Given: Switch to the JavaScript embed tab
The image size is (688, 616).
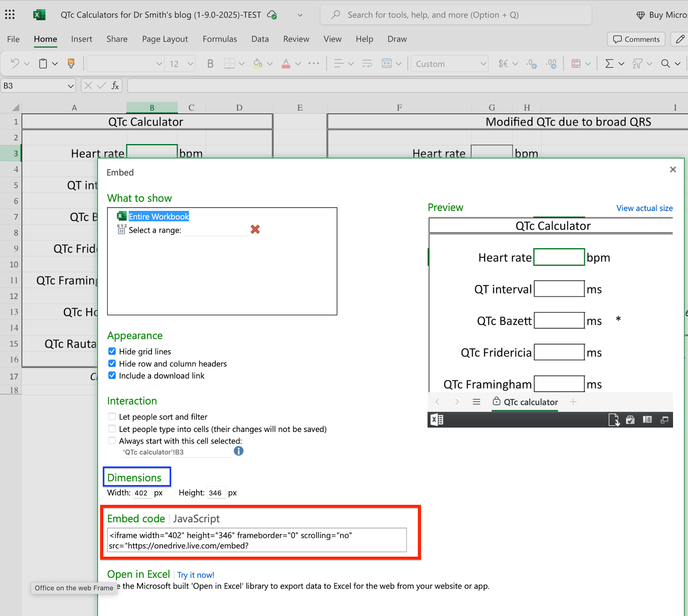Looking at the screenshot, I should (196, 519).
